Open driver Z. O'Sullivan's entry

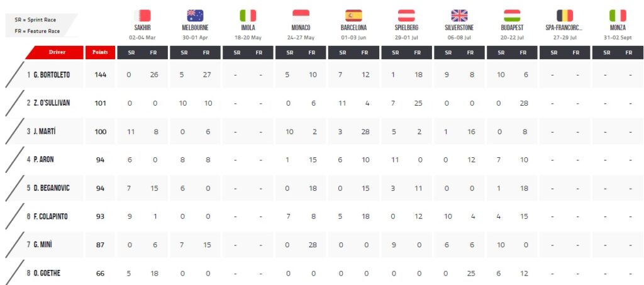pyautogui.click(x=52, y=103)
